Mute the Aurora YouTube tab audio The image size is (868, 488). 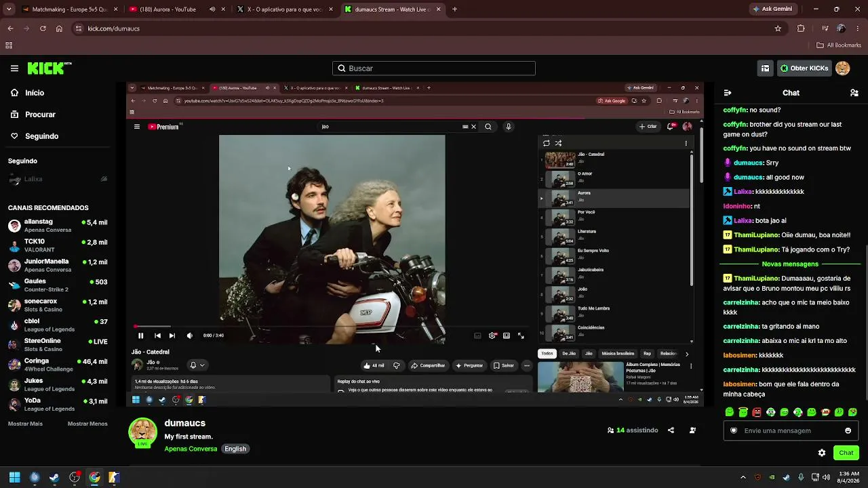click(x=212, y=9)
